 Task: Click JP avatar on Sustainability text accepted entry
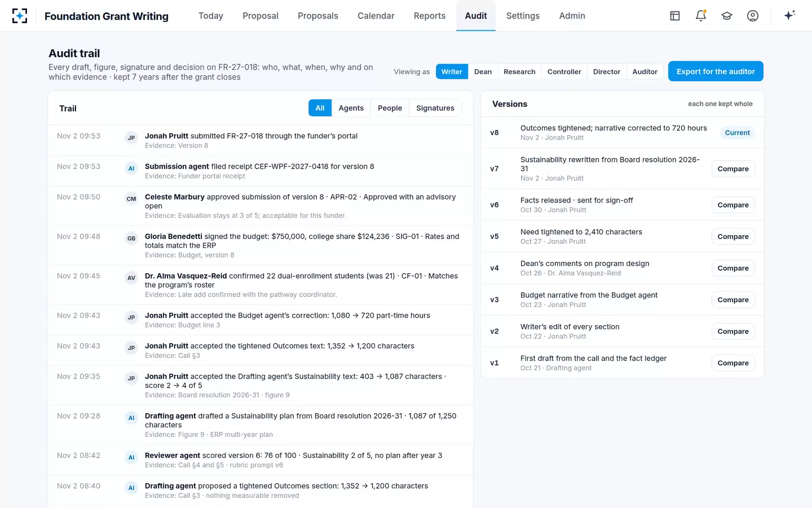coord(131,378)
